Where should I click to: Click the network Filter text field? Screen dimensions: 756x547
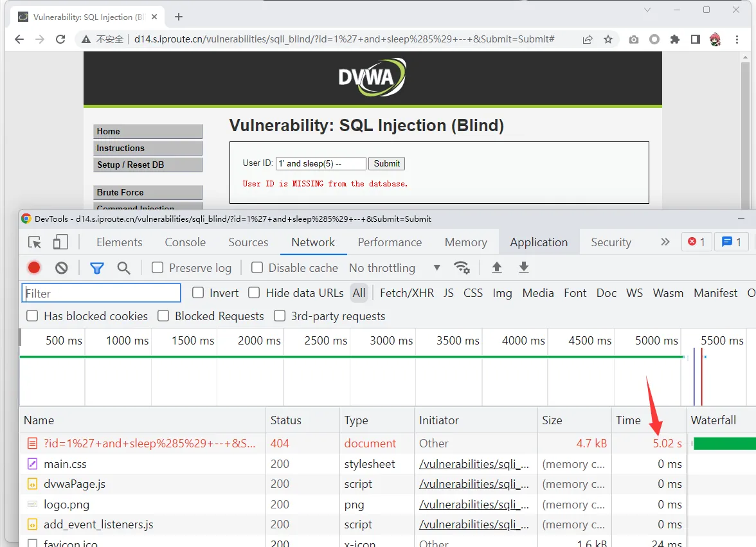tap(102, 293)
